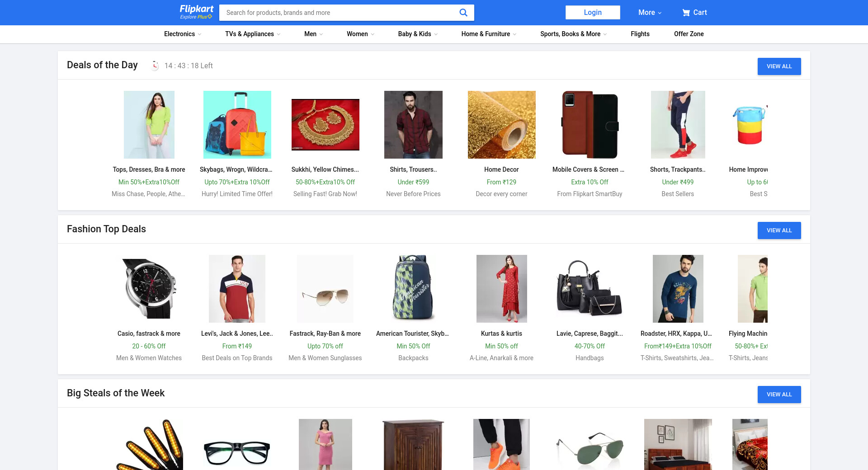The width and height of the screenshot is (868, 470).
Task: Go to Offer Zone
Action: click(689, 34)
